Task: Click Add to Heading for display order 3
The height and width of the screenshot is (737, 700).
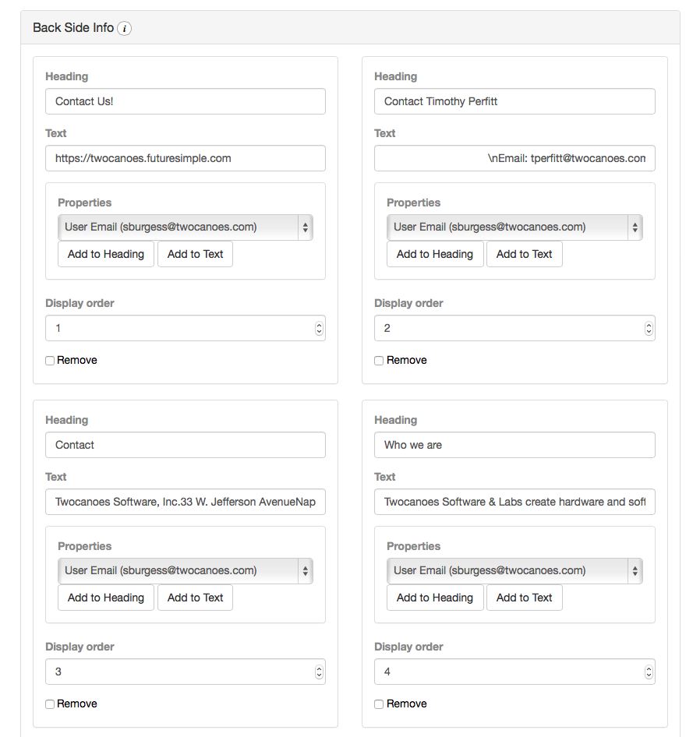Action: point(106,598)
